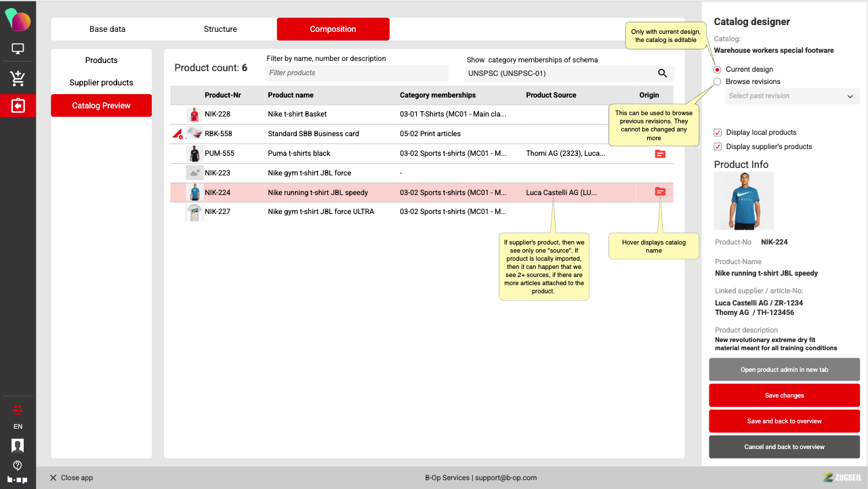Switch to the Structure tab
This screenshot has width=868, height=489.
coord(220,29)
